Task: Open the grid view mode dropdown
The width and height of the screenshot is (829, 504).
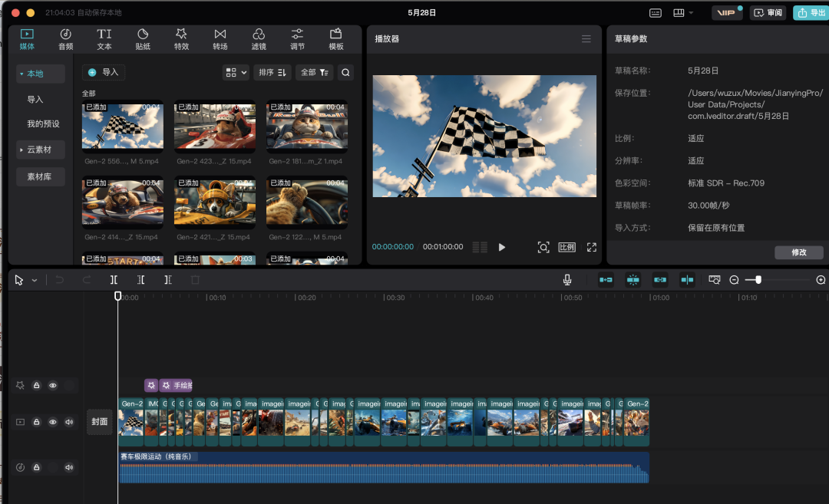Action: pyautogui.click(x=236, y=72)
